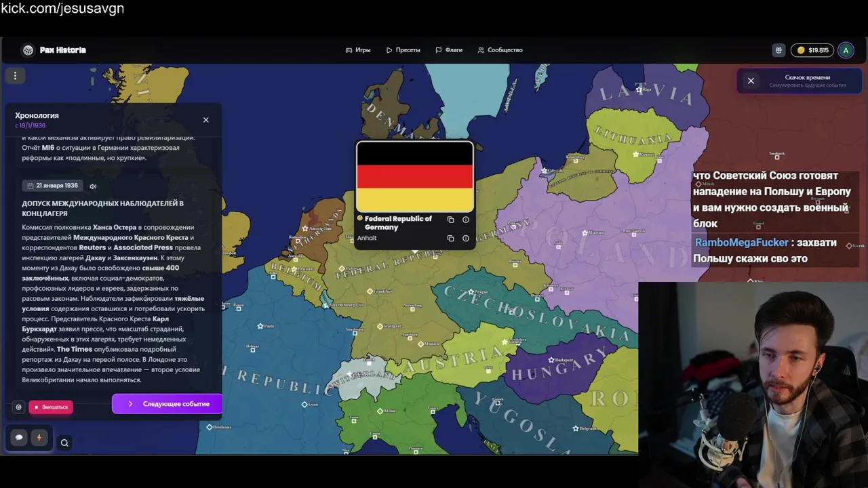The width and height of the screenshot is (868, 488).
Task: Open the Флаги menu
Action: (x=449, y=50)
